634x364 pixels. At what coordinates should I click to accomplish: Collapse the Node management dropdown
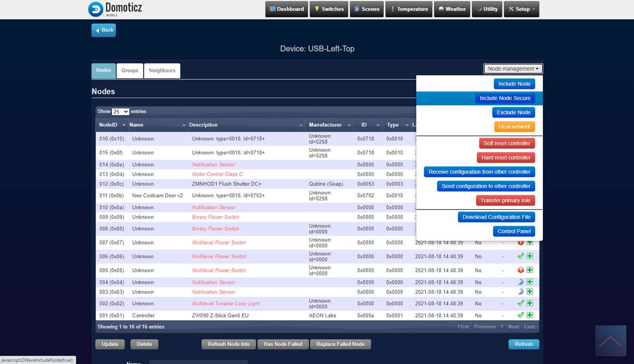[x=513, y=69]
